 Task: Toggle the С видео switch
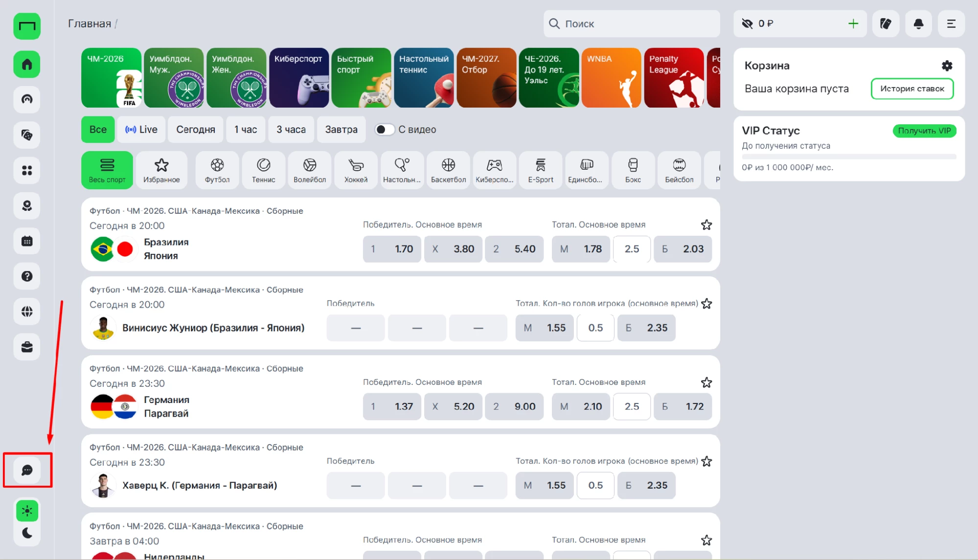click(x=384, y=130)
